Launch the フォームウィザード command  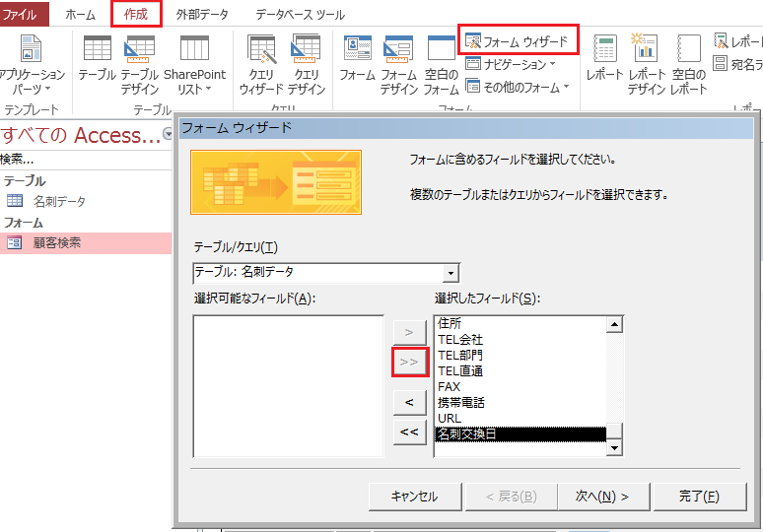pos(519,41)
